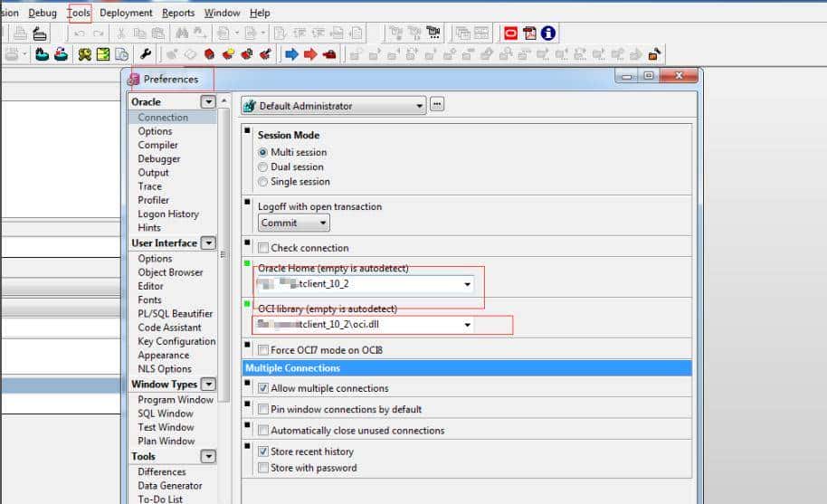
Task: Open preferences via the wrench icon
Action: 146,53
